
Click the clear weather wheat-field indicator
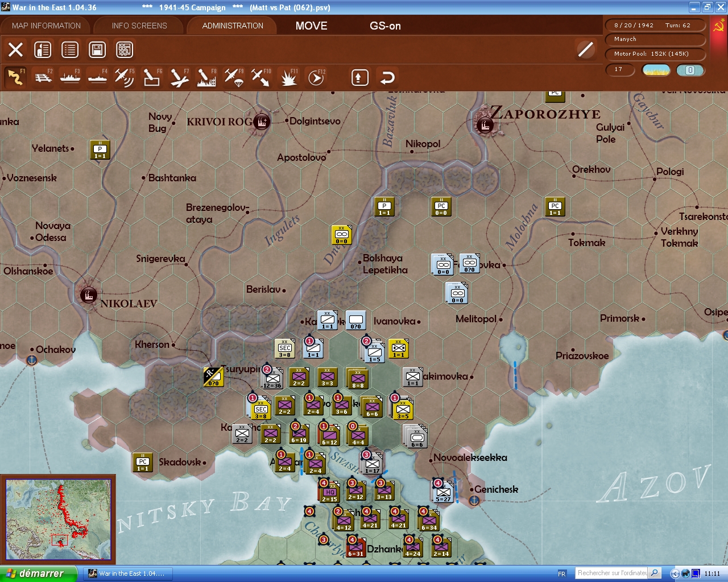(x=656, y=70)
